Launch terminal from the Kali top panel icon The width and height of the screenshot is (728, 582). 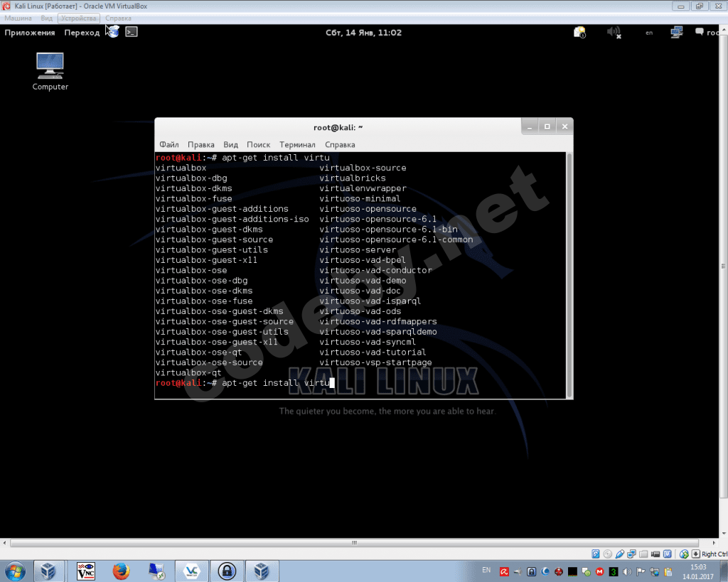(132, 32)
